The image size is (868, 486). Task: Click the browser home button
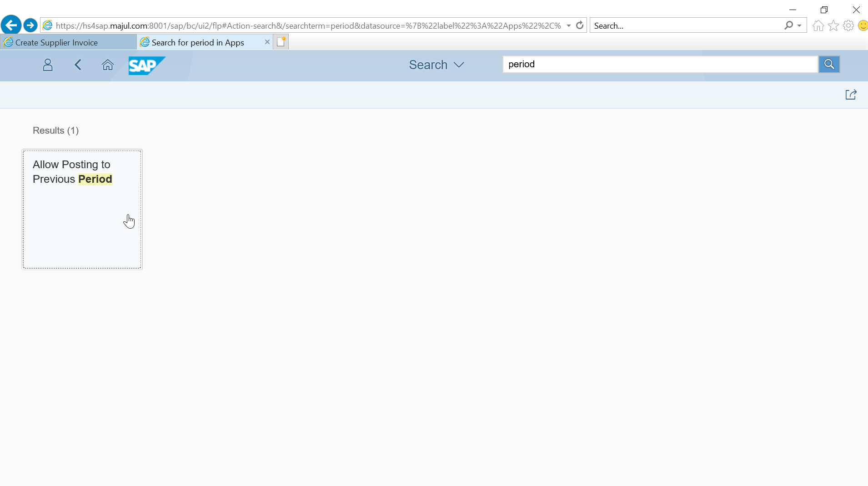818,25
